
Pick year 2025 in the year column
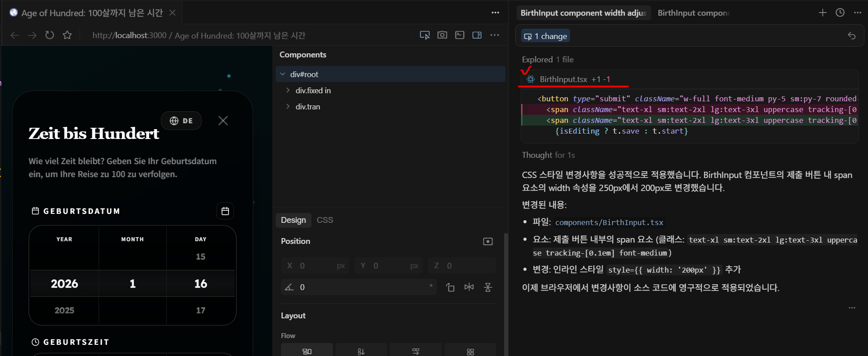65,310
